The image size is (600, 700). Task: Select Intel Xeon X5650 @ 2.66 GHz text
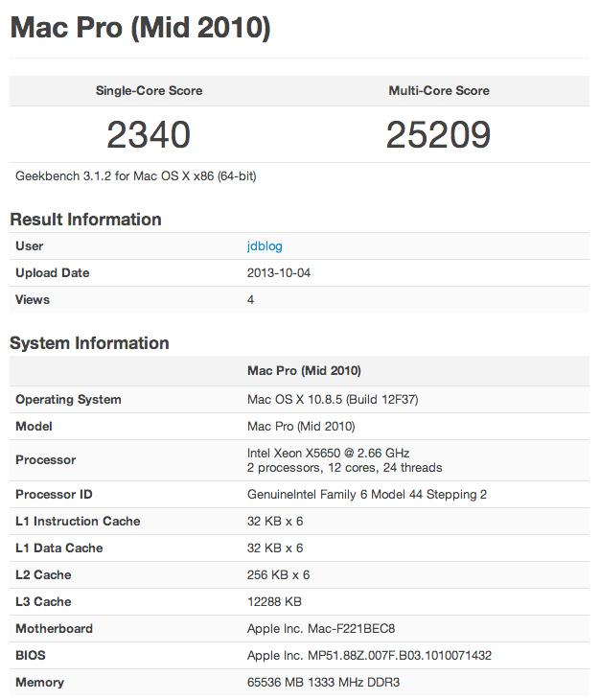pos(329,454)
